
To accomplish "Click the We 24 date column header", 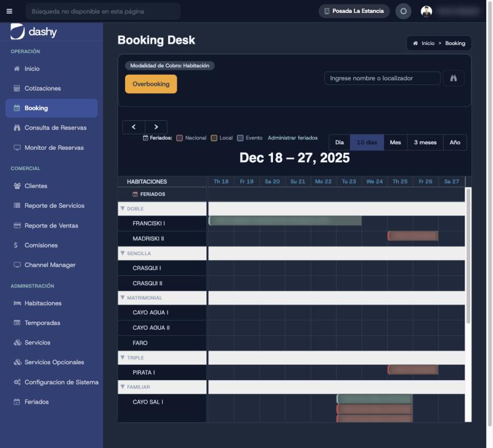I will click(375, 181).
